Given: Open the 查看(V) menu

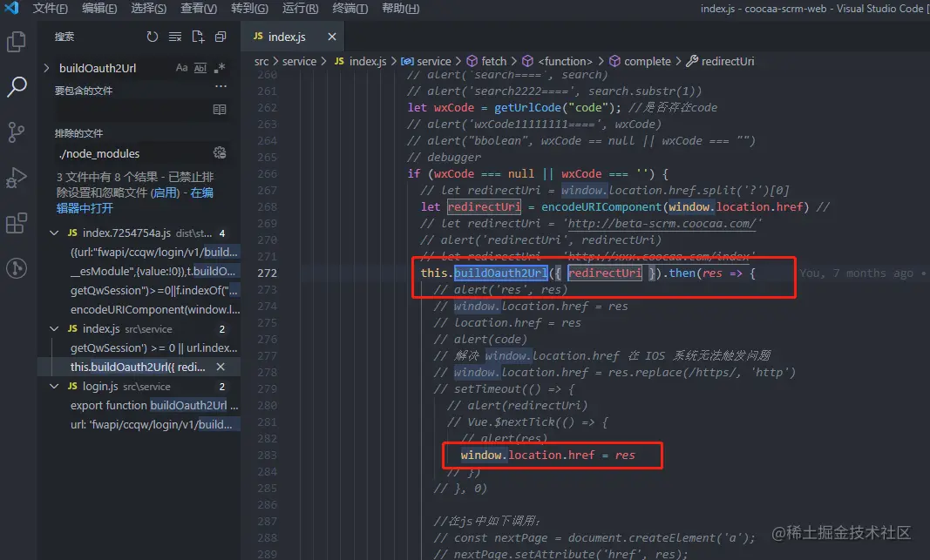Looking at the screenshot, I should tap(198, 9).
